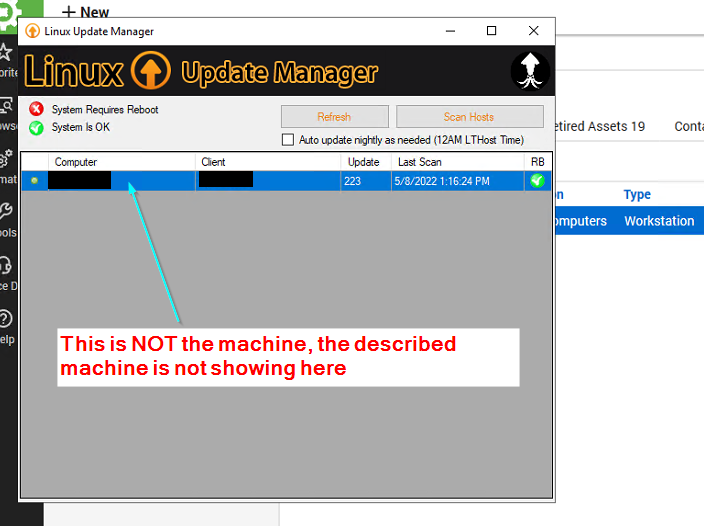Screen dimensions: 704x526
Task: Click the Last Scan column header
Action: [458, 162]
